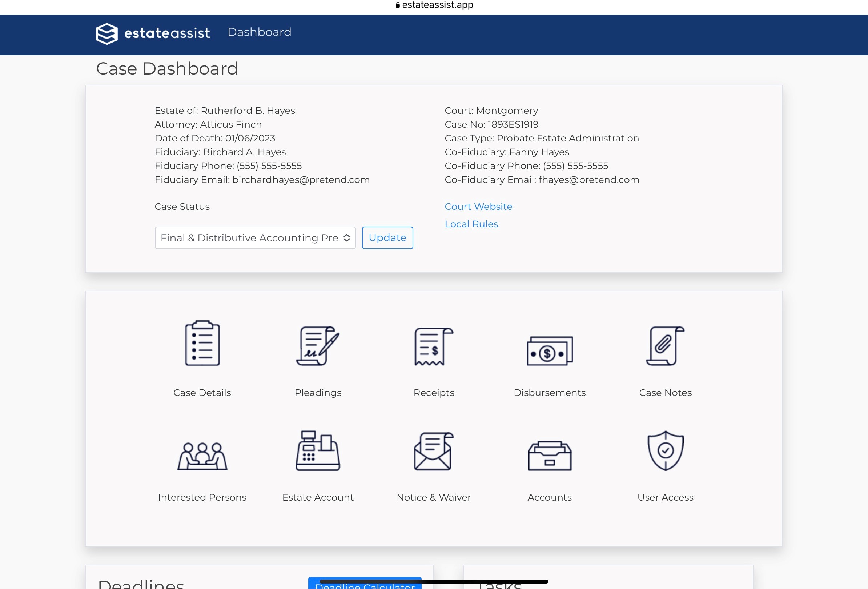Open the Pleadings signed document icon
The width and height of the screenshot is (868, 589).
(x=318, y=345)
